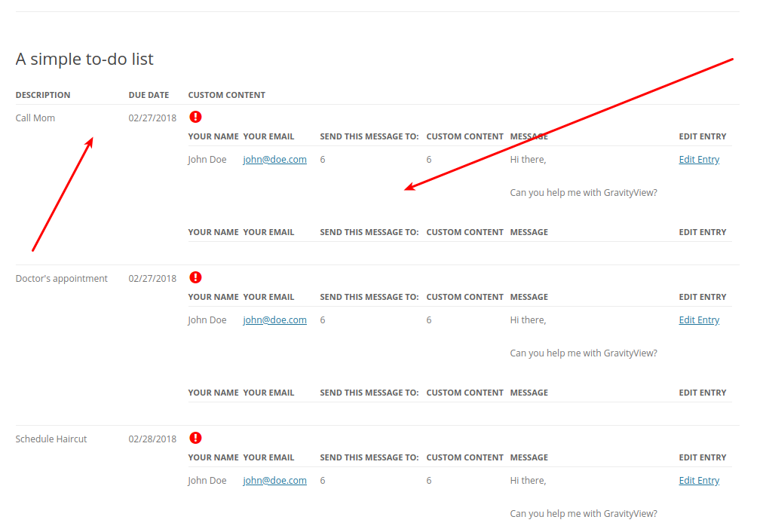
Task: Sort by the DESCRIPTION column header
Action: 43,94
